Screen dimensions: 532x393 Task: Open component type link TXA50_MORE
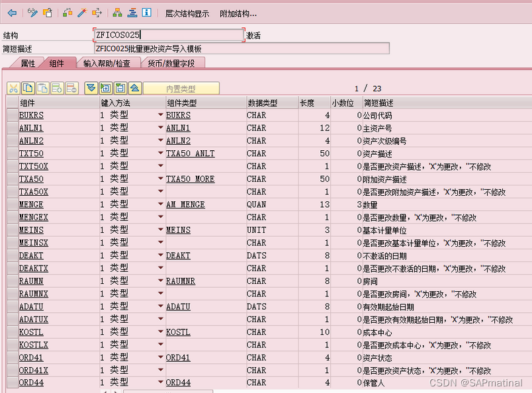pyautogui.click(x=191, y=179)
